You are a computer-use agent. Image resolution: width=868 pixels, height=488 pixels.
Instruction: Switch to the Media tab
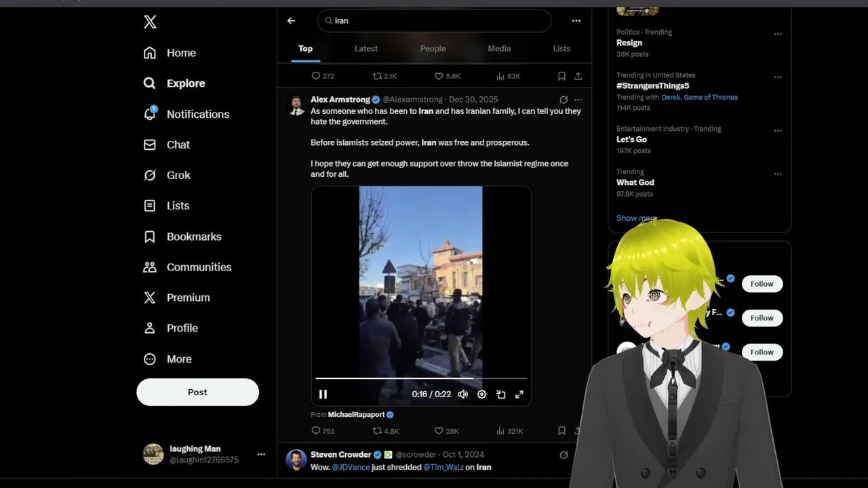coord(499,49)
